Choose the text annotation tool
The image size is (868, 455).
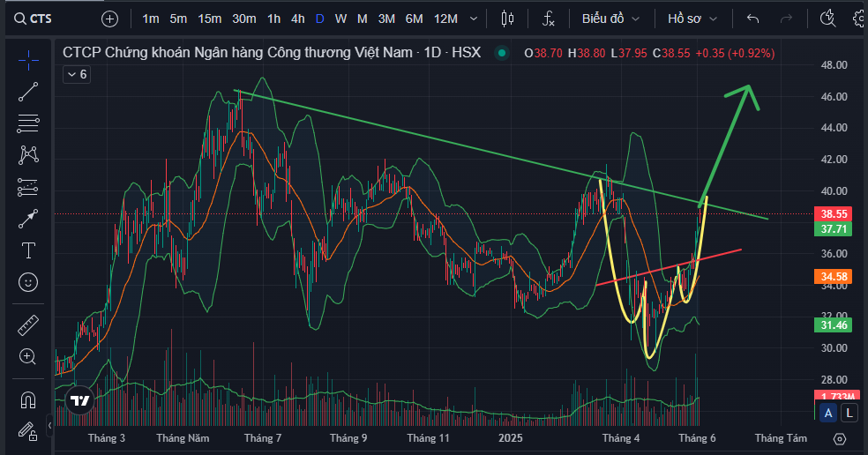click(28, 250)
